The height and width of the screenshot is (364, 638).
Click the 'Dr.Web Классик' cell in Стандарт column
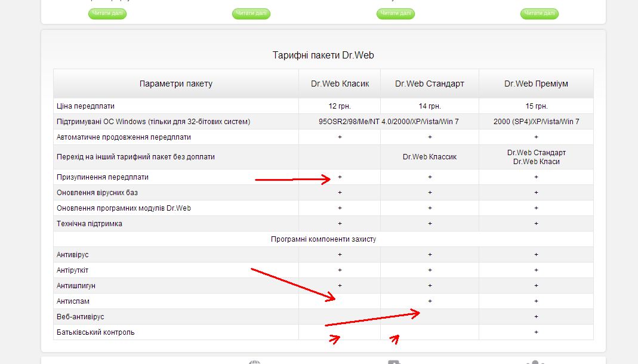coord(429,157)
